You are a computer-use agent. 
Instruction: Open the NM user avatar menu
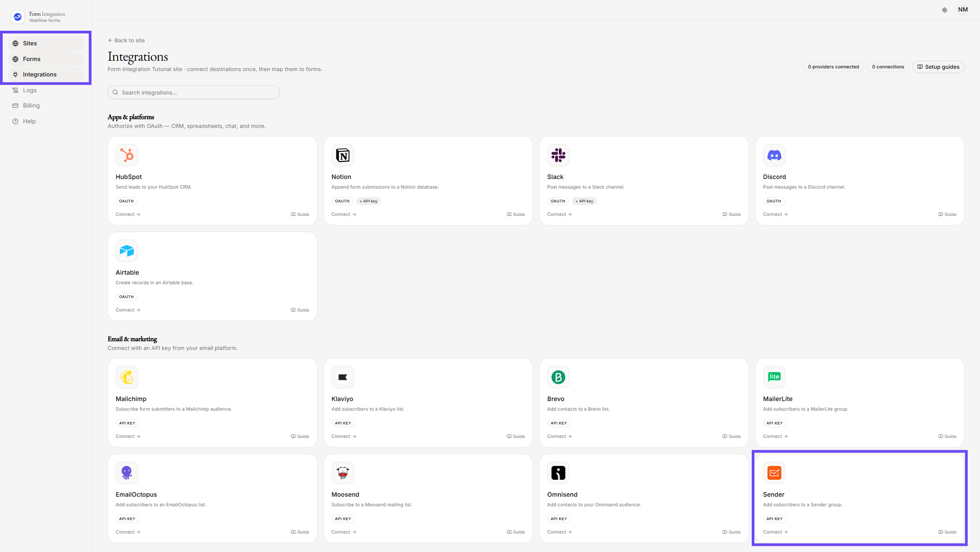point(963,10)
